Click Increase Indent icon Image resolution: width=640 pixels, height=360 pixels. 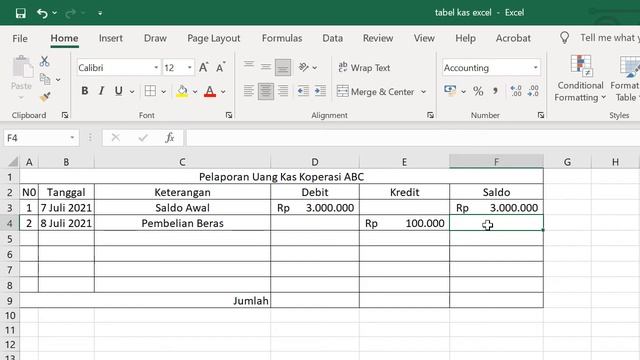click(x=320, y=91)
